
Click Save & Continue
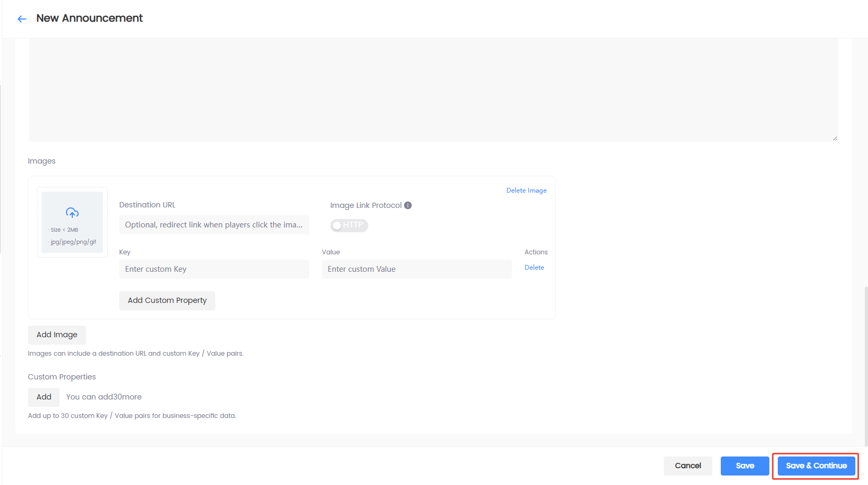(x=816, y=466)
